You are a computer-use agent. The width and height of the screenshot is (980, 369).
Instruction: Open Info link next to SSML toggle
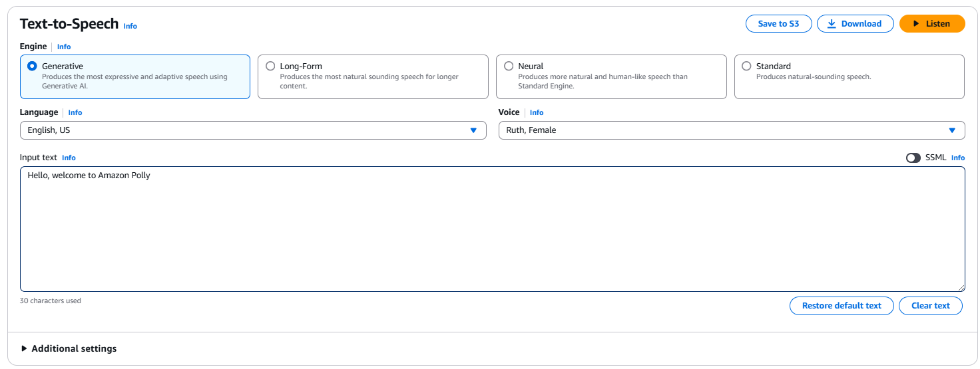(x=958, y=158)
